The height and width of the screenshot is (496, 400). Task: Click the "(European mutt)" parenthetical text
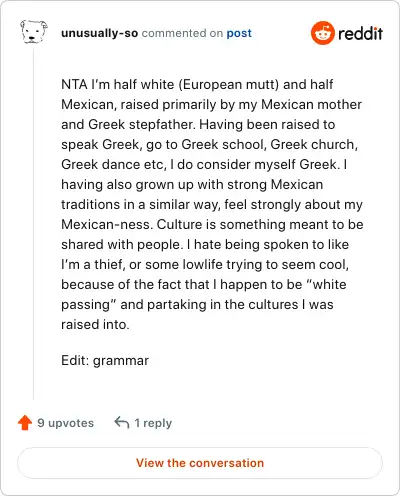(229, 85)
